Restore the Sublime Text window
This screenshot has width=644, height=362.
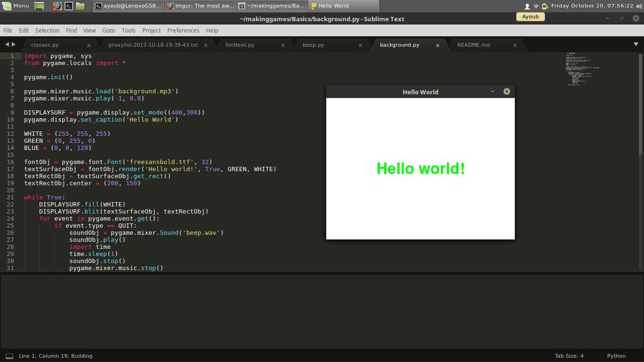click(x=622, y=19)
